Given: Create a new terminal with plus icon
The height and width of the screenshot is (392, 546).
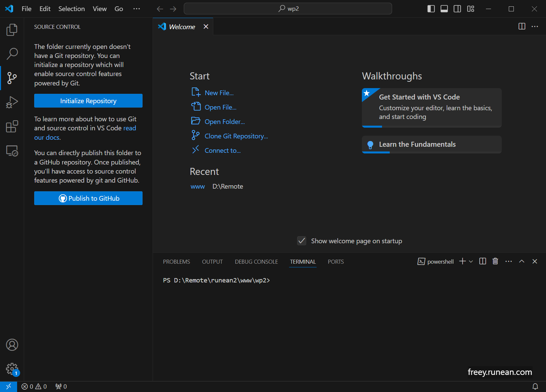Looking at the screenshot, I should [462, 261].
